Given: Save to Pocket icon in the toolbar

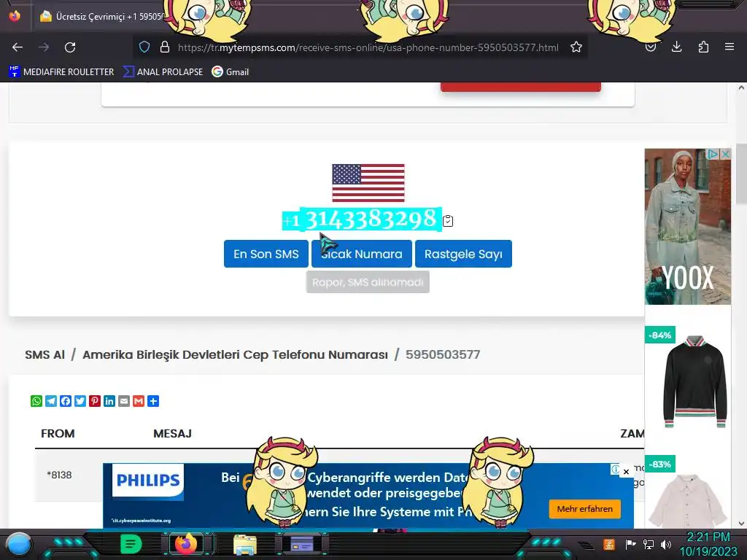Looking at the screenshot, I should [x=650, y=47].
